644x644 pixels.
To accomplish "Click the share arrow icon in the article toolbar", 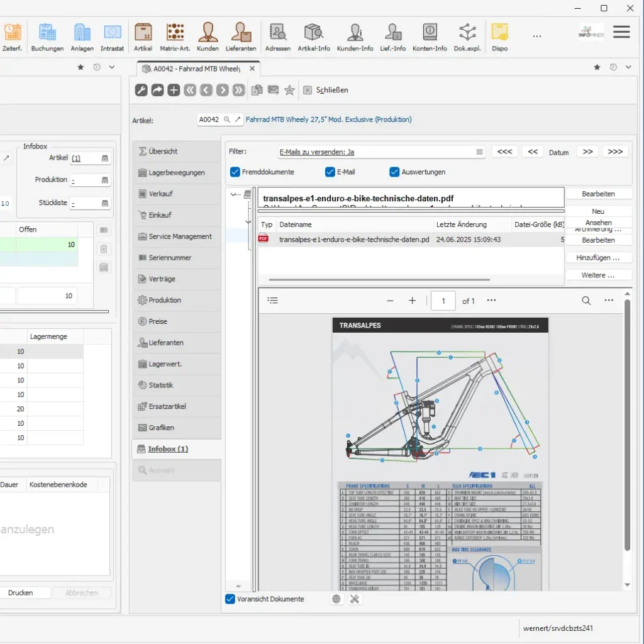I will point(157,90).
